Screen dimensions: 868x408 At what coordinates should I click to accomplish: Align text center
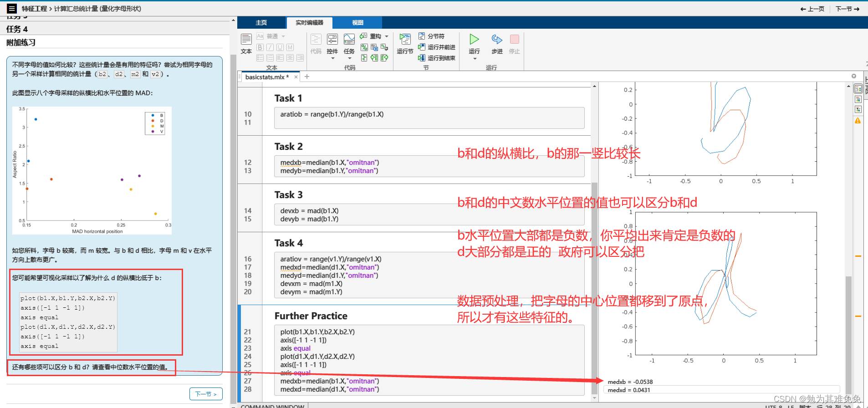coord(290,58)
